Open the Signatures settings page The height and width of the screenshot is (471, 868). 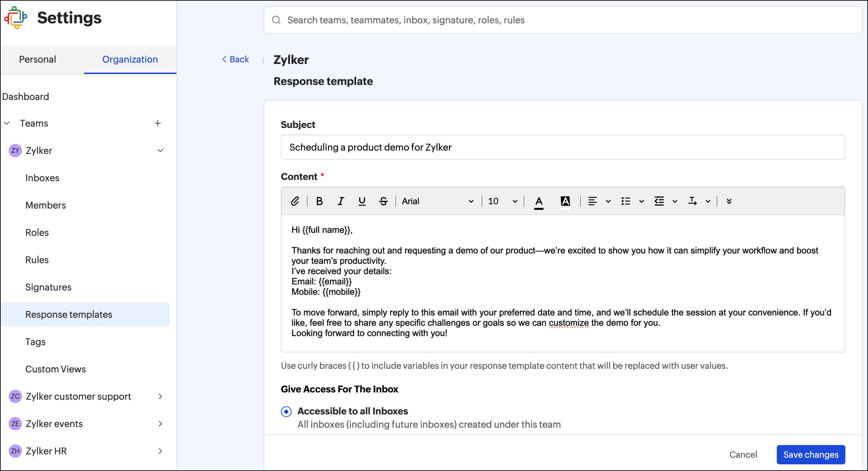[48, 287]
